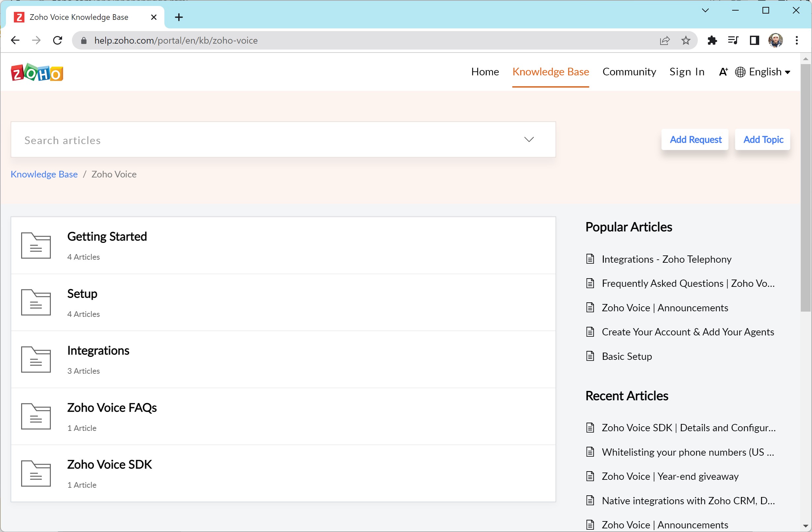
Task: Click the browser extensions puzzle icon
Action: point(712,40)
